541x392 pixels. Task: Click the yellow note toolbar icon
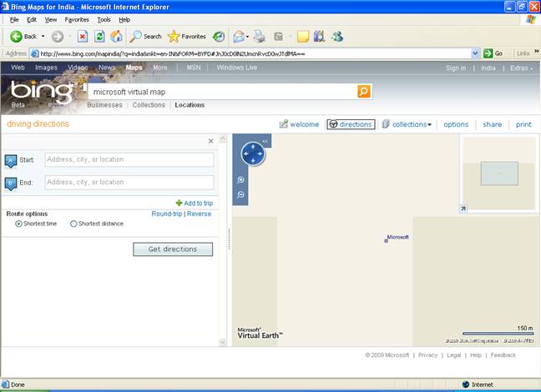pos(302,36)
